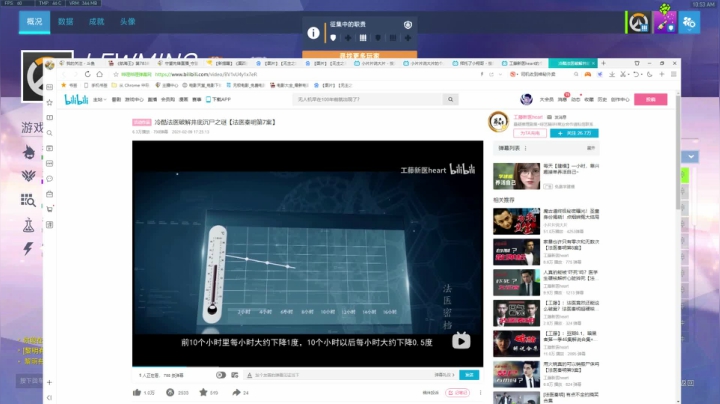Click the pink 投稿 upload button

coord(650,99)
